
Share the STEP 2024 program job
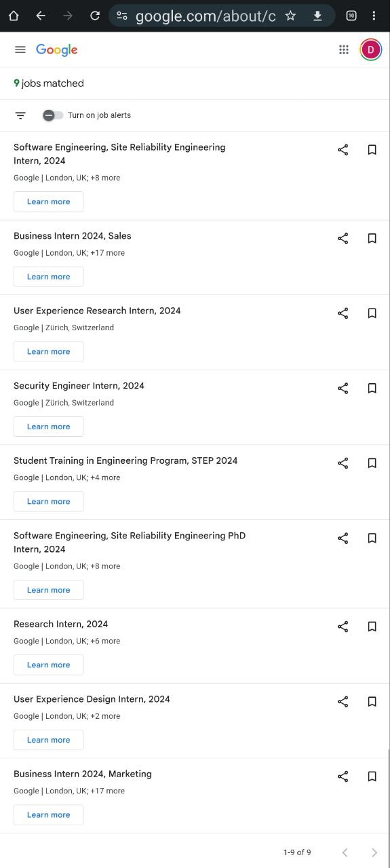click(x=343, y=463)
